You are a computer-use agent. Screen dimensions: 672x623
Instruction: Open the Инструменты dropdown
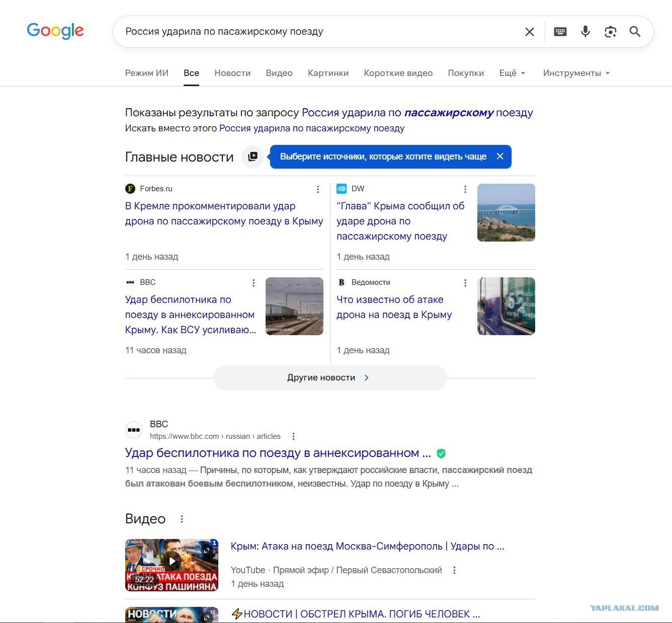pyautogui.click(x=576, y=73)
